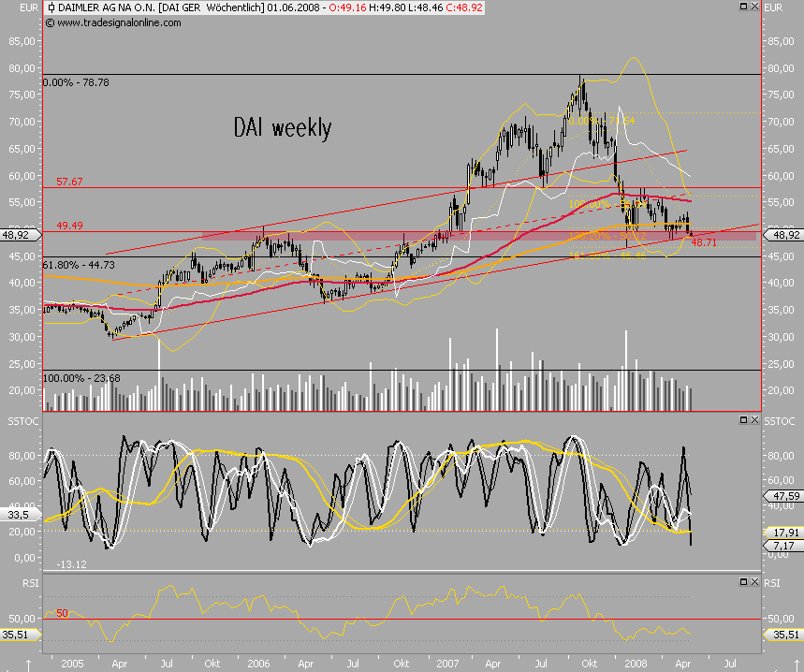The image size is (804, 672).
Task: Maximize the main DAIMLER price chart panel
Action: click(743, 7)
